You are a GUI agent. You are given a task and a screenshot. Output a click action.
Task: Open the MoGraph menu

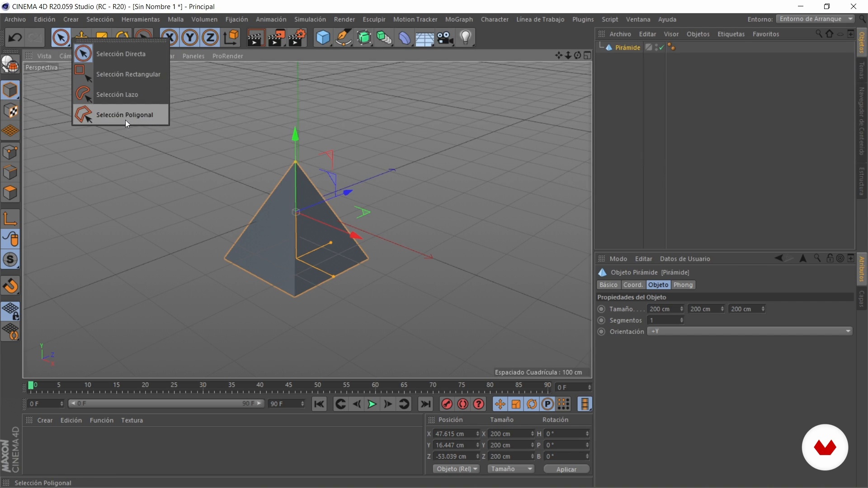click(x=459, y=19)
